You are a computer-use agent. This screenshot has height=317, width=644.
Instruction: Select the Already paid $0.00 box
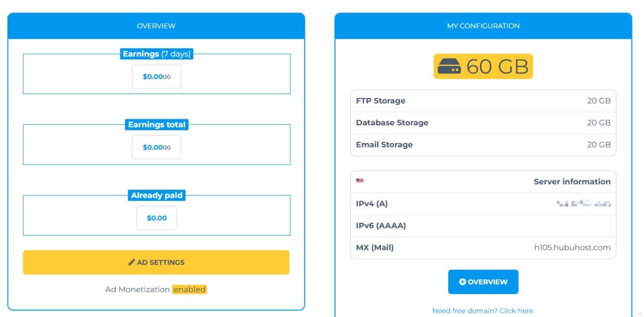[x=156, y=218]
